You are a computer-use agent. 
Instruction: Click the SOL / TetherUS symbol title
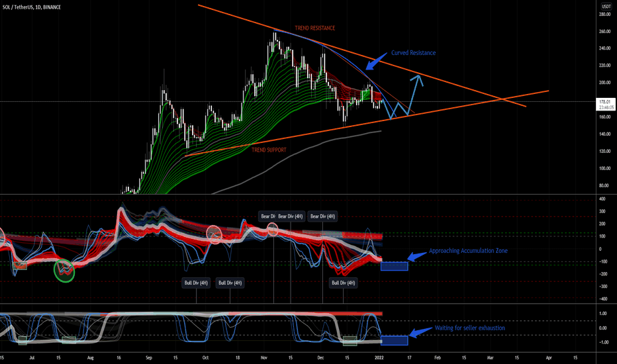click(32, 7)
